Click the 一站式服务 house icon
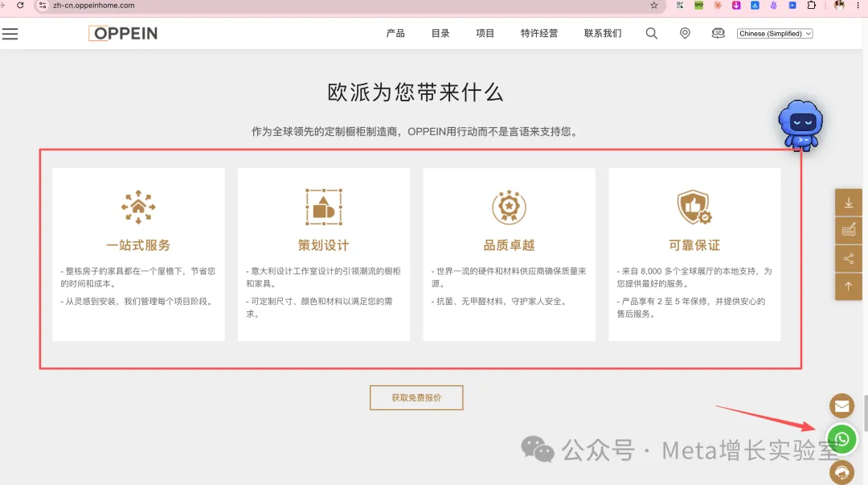This screenshot has height=485, width=868. point(138,207)
